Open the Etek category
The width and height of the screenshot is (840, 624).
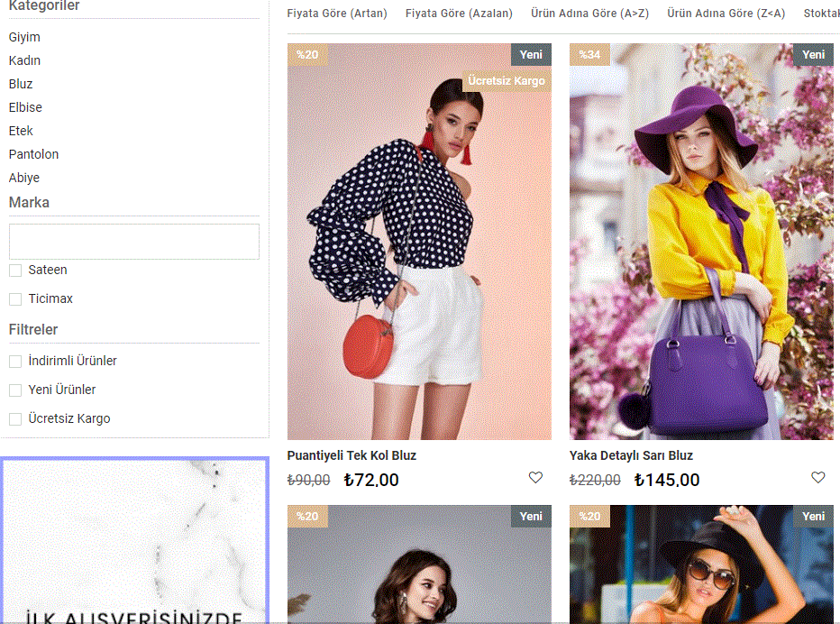click(21, 131)
